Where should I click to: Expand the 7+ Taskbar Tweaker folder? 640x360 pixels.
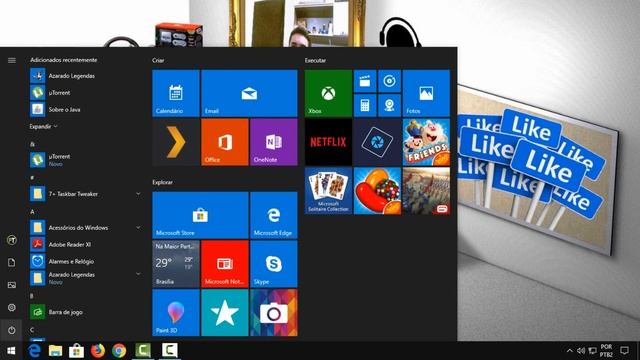tap(138, 194)
